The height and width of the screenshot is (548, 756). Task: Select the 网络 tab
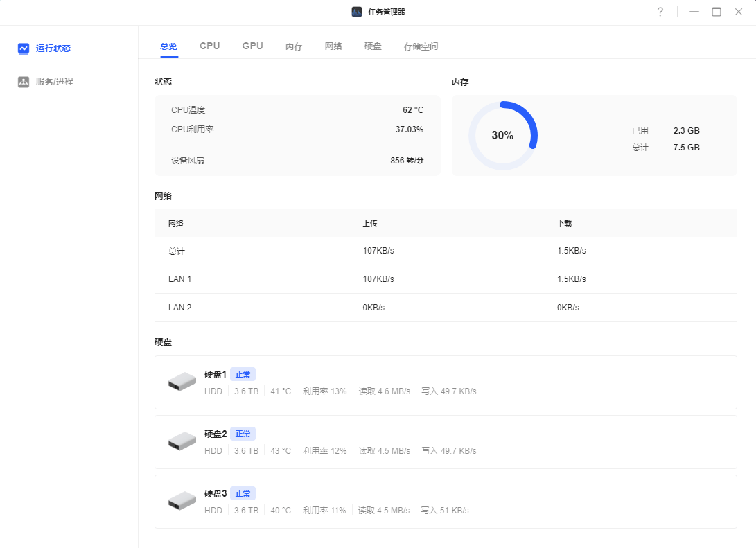334,46
